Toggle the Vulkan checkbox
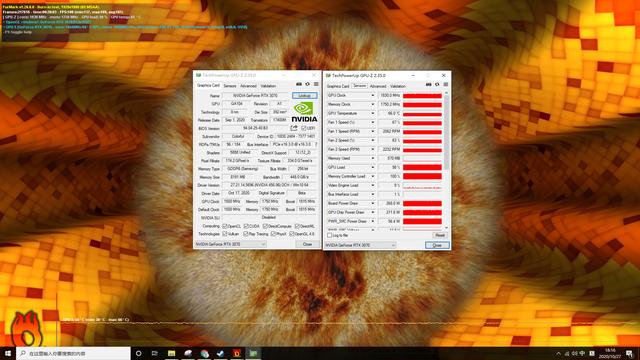 [224, 234]
